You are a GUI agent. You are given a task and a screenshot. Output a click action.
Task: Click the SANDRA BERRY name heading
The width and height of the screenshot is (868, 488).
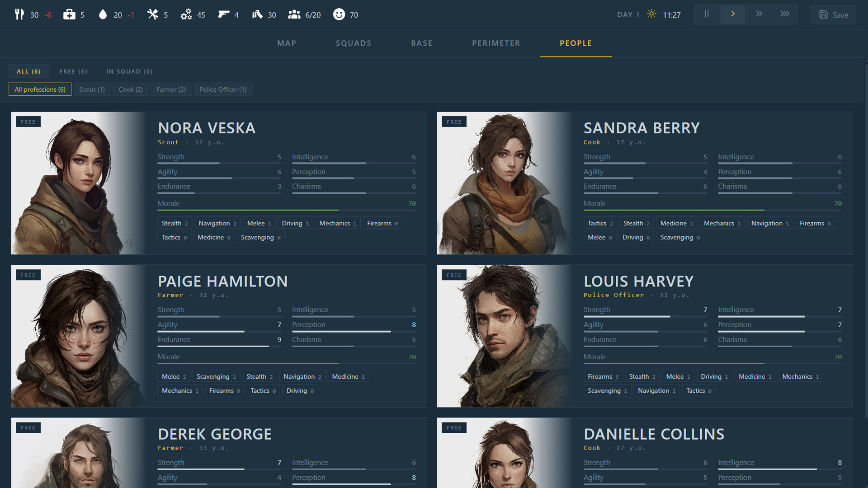coord(642,128)
